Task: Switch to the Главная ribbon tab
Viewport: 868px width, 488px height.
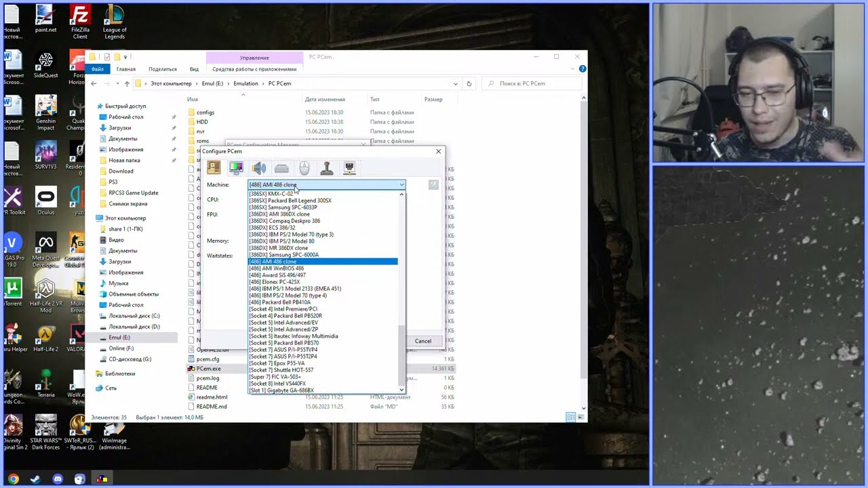Action: 125,69
